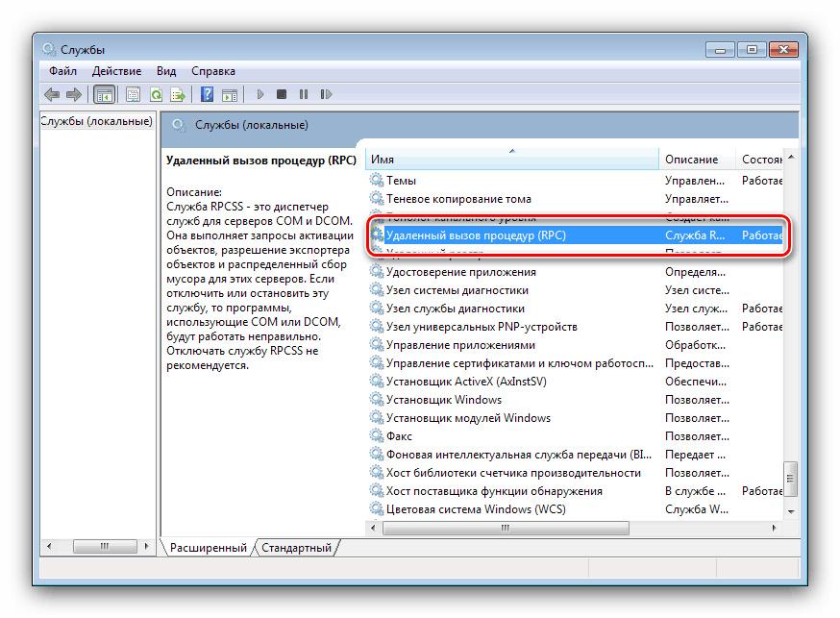
Task: Click the gear icon beside Удостоверение приложения
Action: click(x=377, y=271)
